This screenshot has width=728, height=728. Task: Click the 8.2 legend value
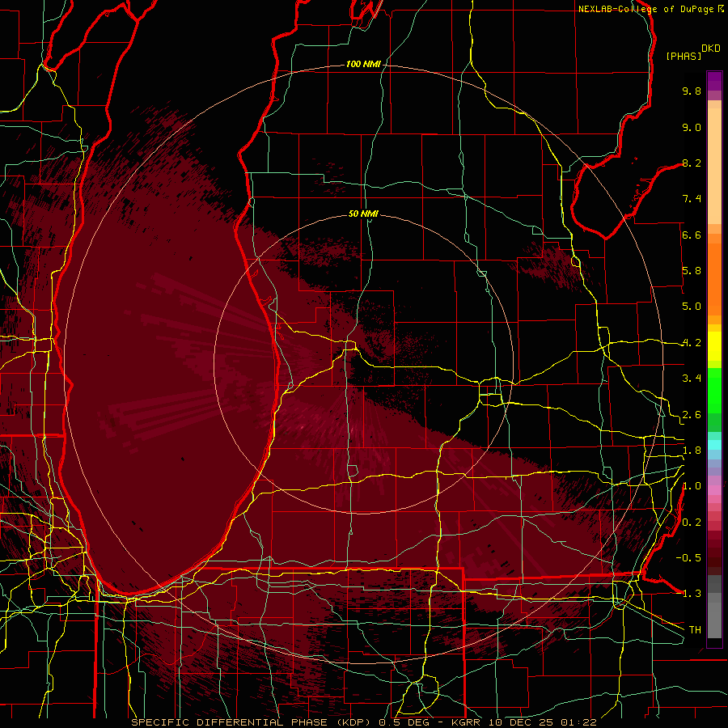[692, 163]
